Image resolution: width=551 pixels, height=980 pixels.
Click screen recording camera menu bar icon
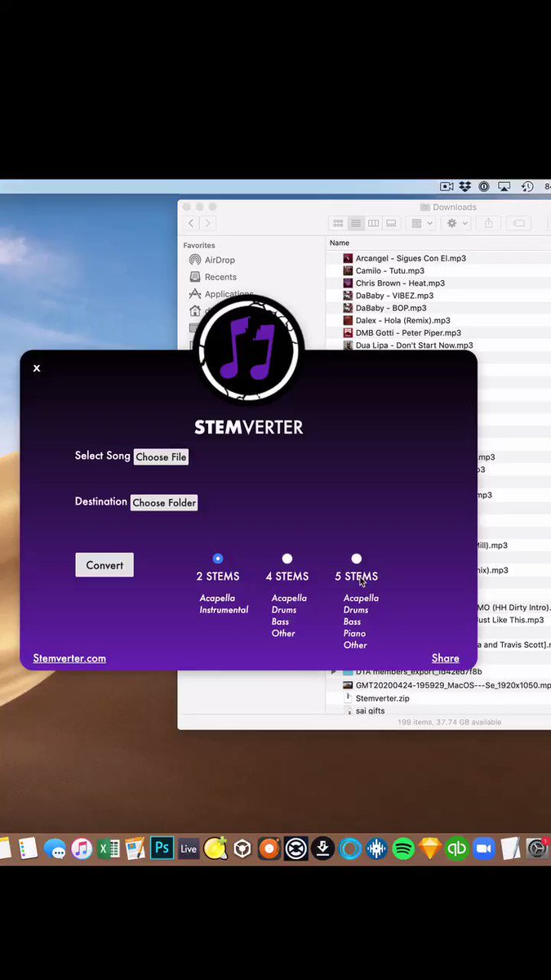pos(447,187)
